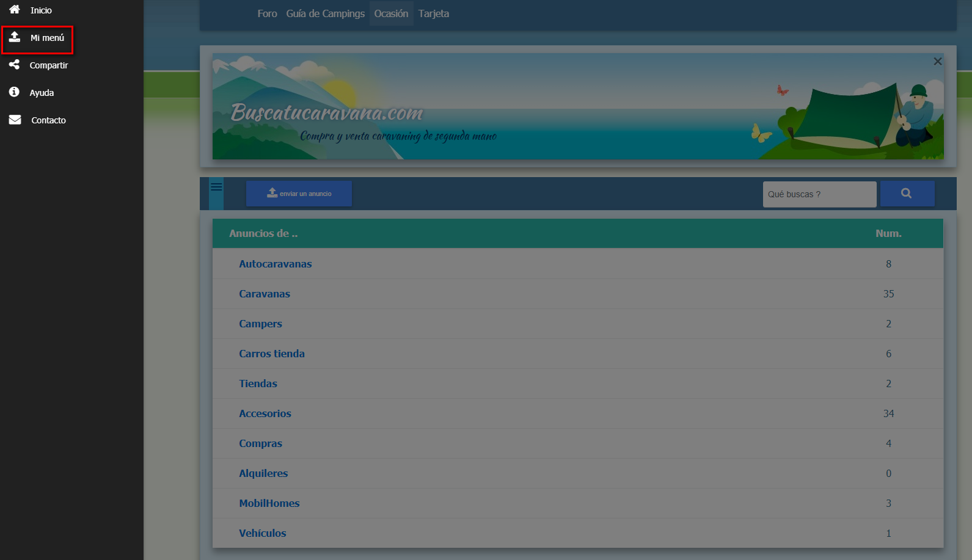Open the Campers category link
The height and width of the screenshot is (560, 972).
click(x=260, y=324)
